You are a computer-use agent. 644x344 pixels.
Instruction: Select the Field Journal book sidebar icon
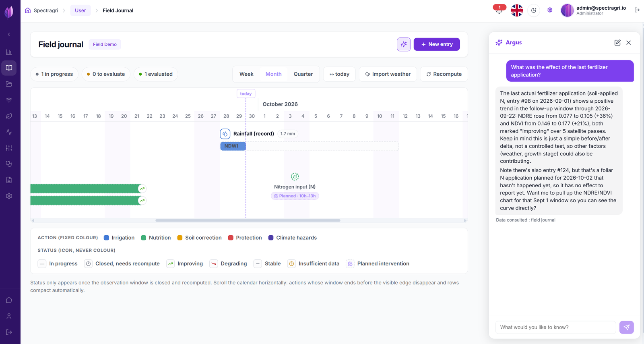(9, 68)
